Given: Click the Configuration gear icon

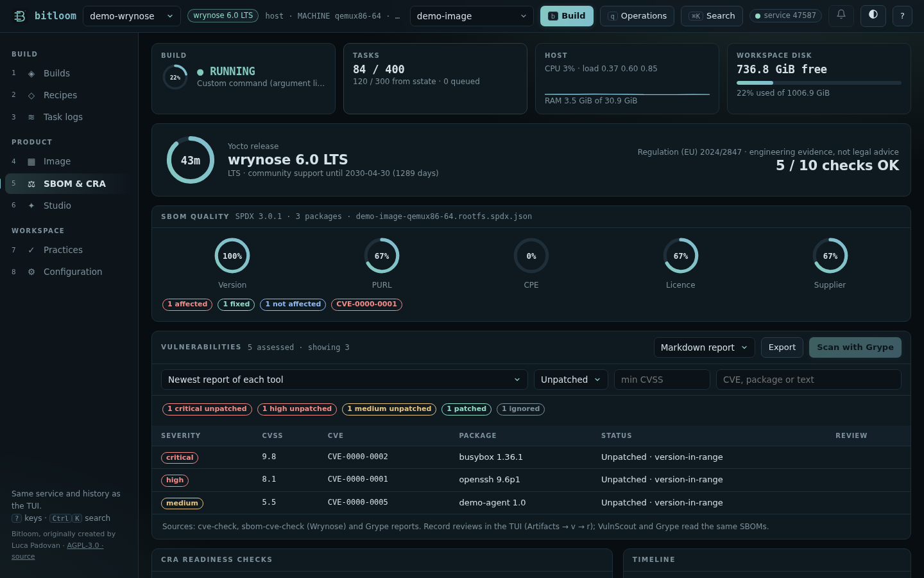Looking at the screenshot, I should (31, 272).
